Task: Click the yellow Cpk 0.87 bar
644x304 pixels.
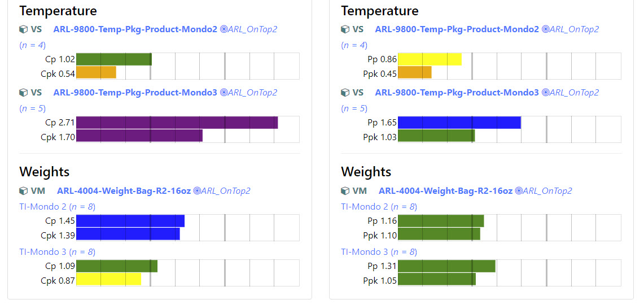Action: [108, 279]
